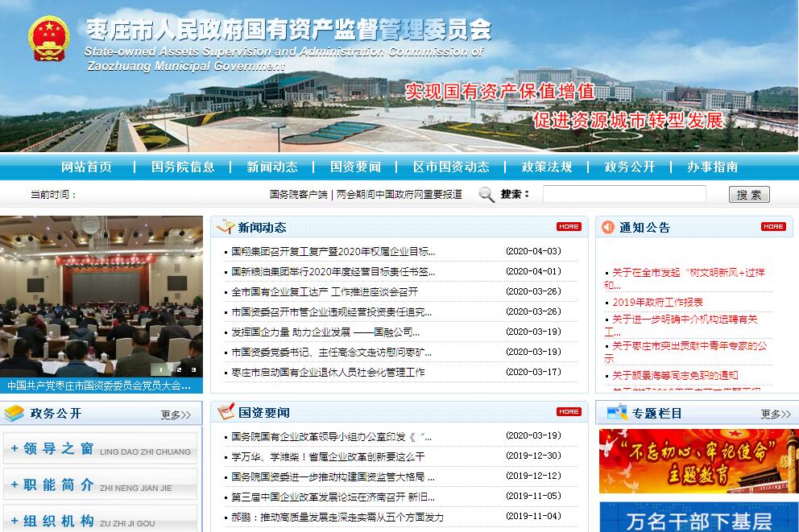Image resolution: width=799 pixels, height=532 pixels.
Task: Click the 新闻动态 section header icon
Action: (x=225, y=227)
